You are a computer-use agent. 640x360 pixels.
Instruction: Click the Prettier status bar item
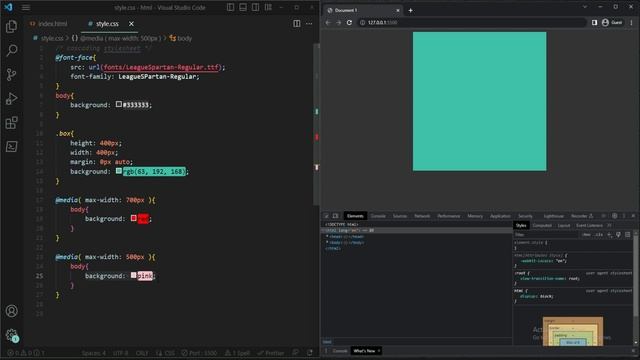pyautogui.click(x=271, y=353)
